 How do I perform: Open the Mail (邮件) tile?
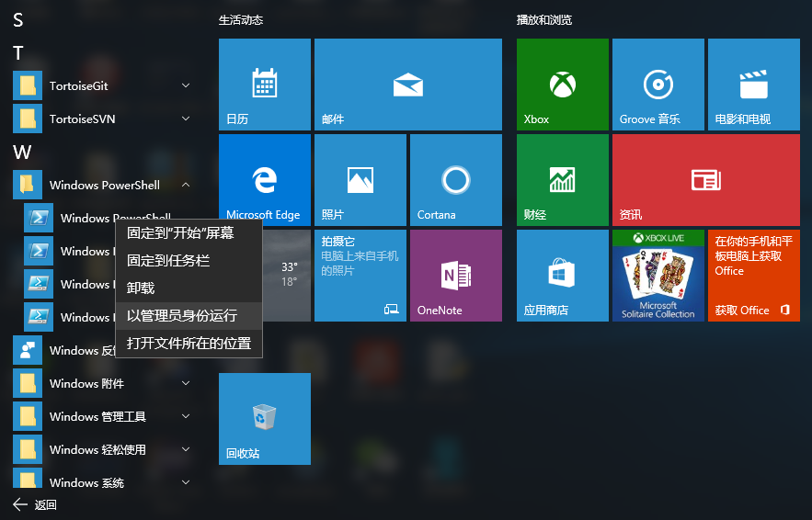tap(408, 85)
